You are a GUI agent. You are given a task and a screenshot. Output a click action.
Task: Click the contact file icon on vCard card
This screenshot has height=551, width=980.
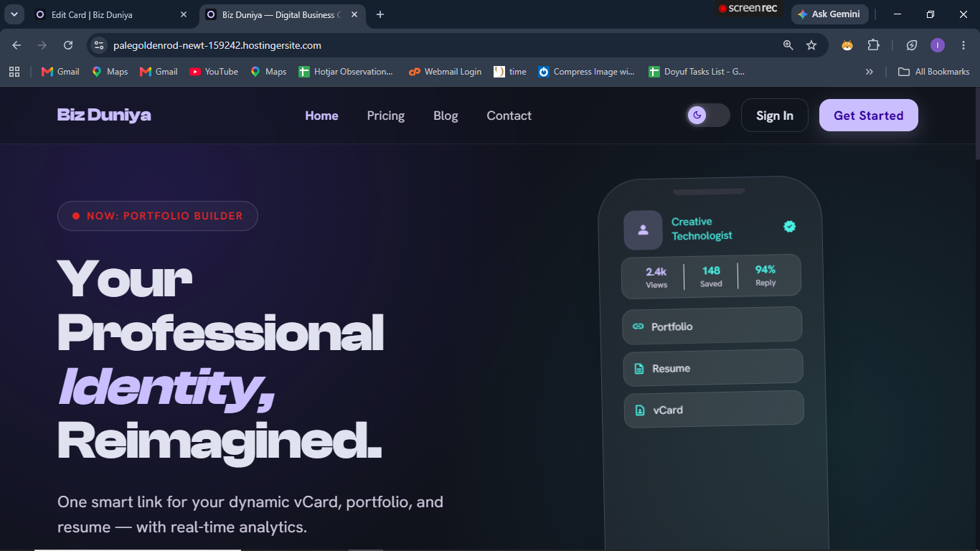point(639,410)
